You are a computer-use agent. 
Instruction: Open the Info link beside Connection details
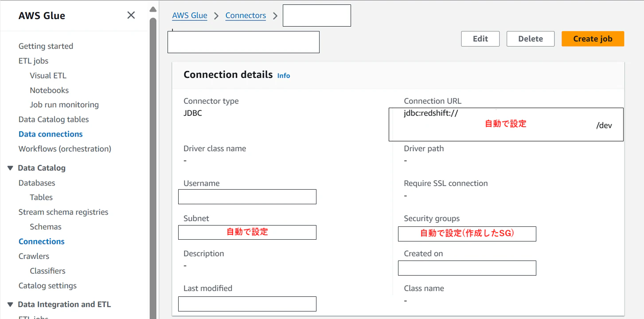coord(284,75)
